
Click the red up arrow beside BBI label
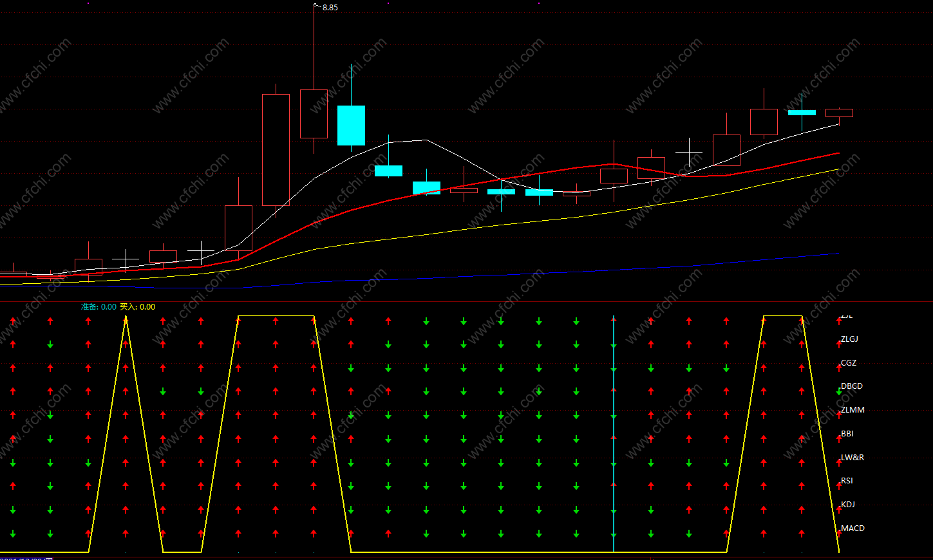point(839,438)
